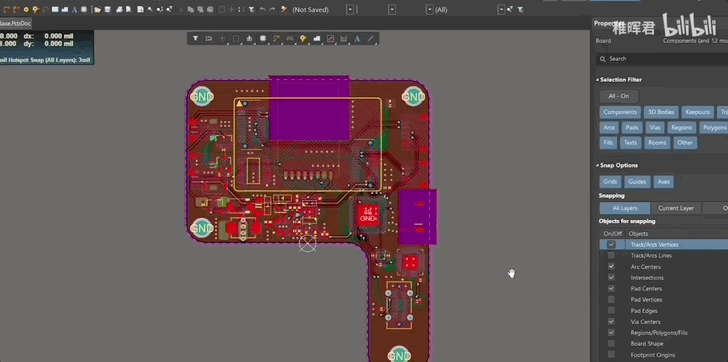Toggle the Regions filter button

[682, 128]
